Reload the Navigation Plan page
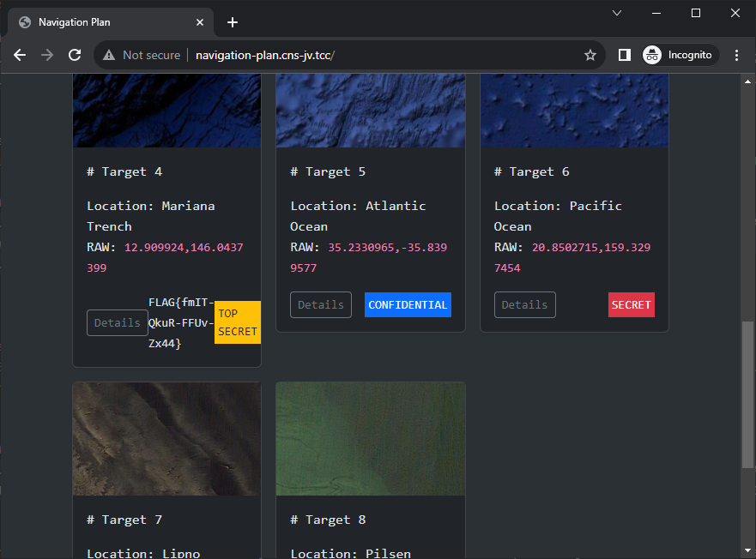Viewport: 756px width, 559px height. [75, 55]
